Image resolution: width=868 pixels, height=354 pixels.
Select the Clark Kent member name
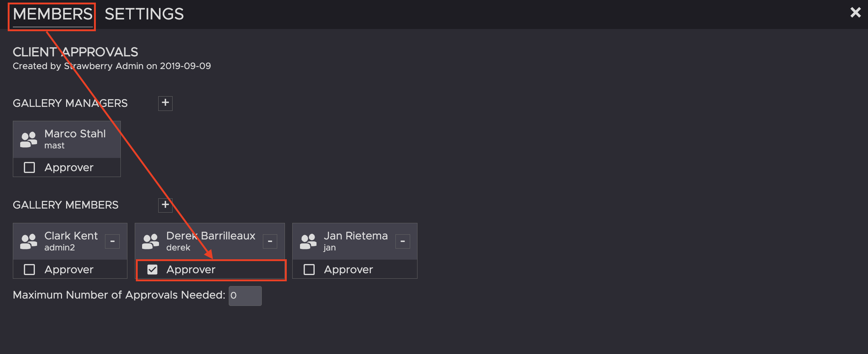coord(71,236)
